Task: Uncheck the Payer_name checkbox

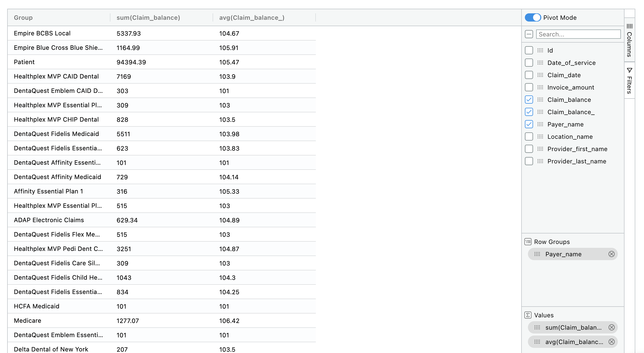Action: point(529,124)
